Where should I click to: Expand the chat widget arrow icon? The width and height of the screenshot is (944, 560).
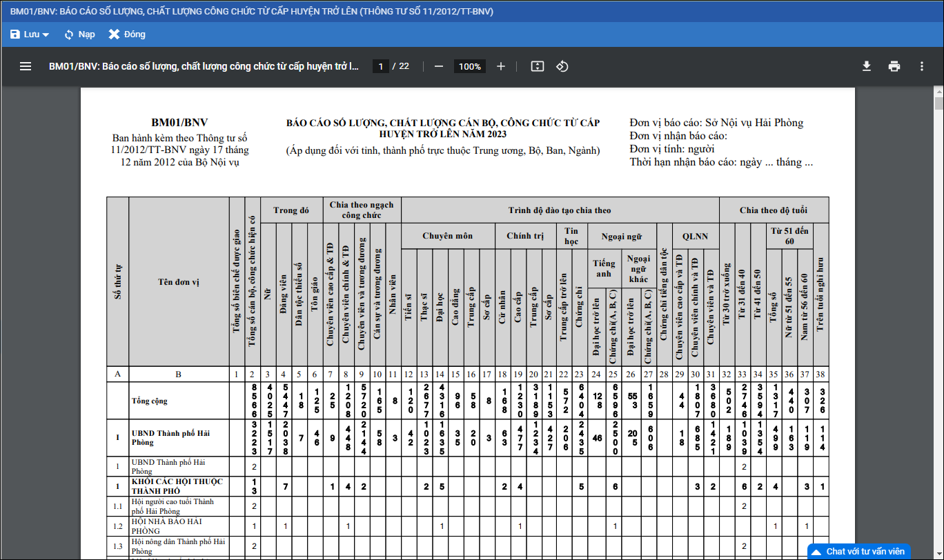pyautogui.click(x=816, y=552)
